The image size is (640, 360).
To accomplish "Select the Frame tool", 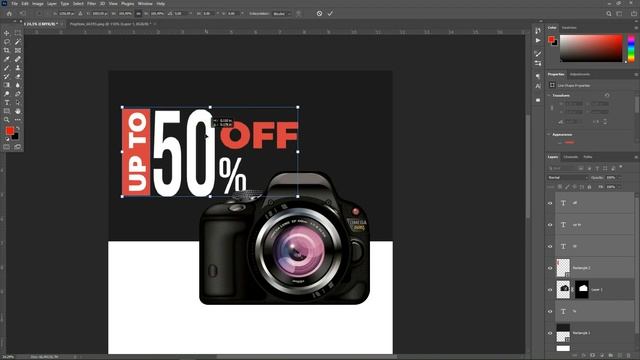I will [x=18, y=50].
